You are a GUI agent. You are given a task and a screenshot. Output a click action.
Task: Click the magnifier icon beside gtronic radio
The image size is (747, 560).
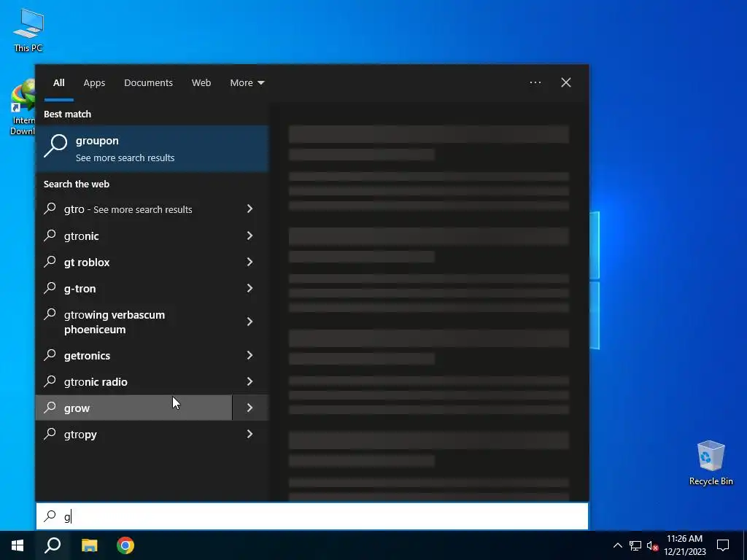pyautogui.click(x=50, y=381)
